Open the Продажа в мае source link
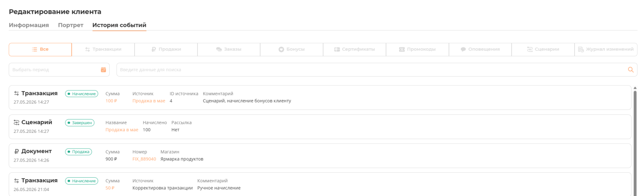Screen dimensions: 644x196 point(149,101)
